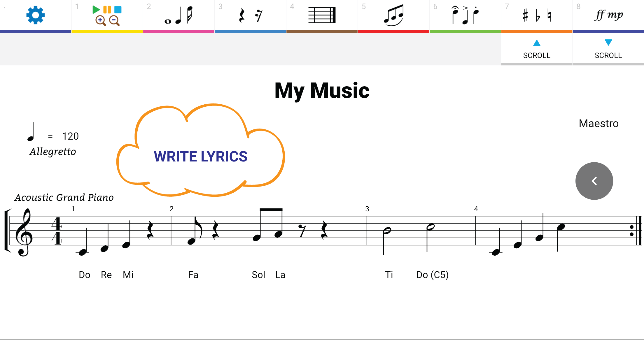Pause playback with the orange pause icon
Viewport: 644px width, 362px height.
point(107,10)
